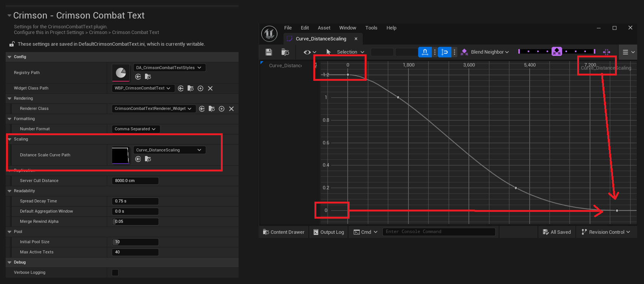Collapse the Formatting section
The image size is (644, 284).
9,119
